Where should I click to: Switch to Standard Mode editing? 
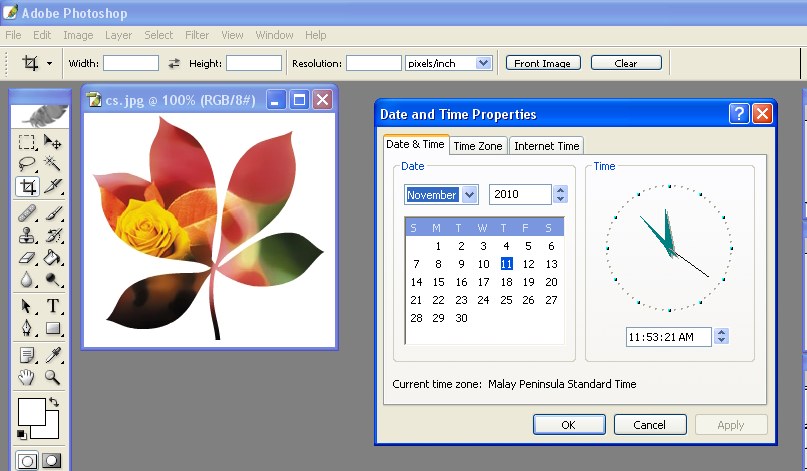click(27, 461)
